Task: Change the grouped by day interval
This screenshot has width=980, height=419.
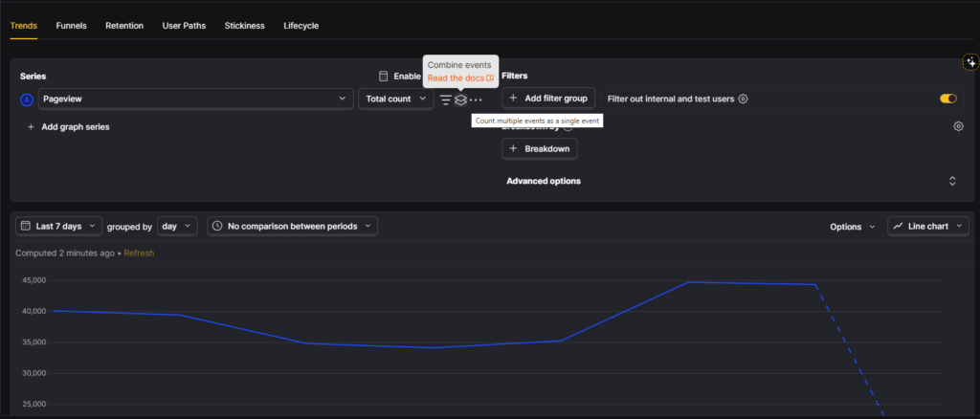Action: (177, 227)
